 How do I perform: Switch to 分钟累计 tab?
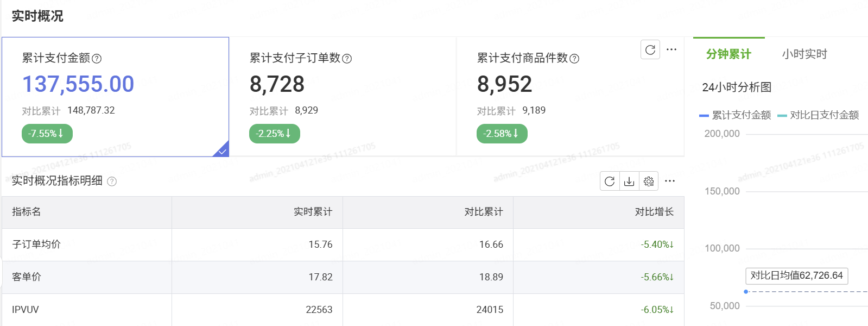pyautogui.click(x=728, y=54)
